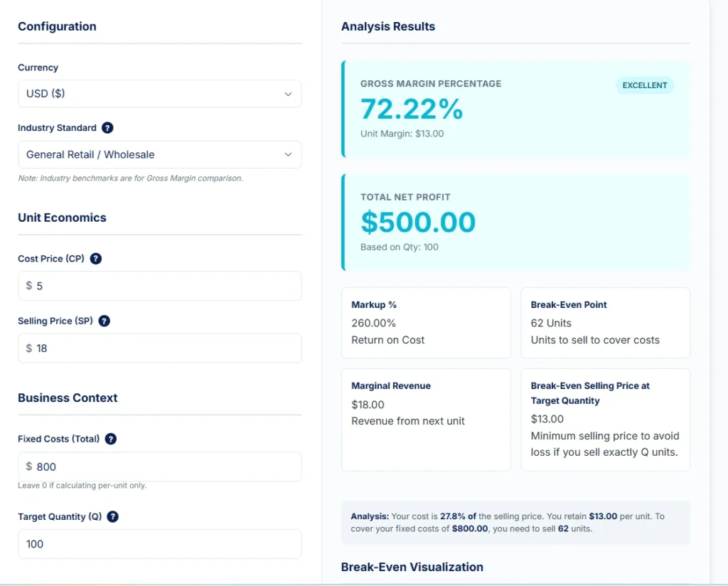The image size is (728, 586).
Task: Click the help icon beside Industry Standard
Action: pos(107,128)
